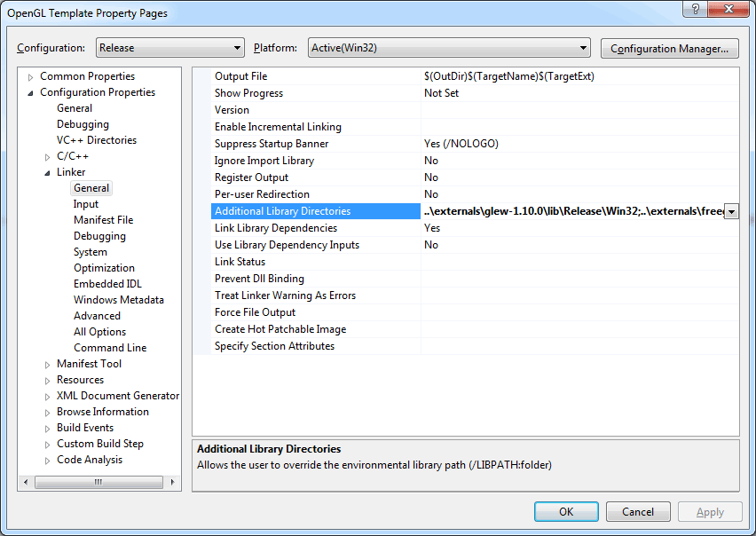Expand the Resources tree node
This screenshot has height=536, width=756.
point(47,381)
